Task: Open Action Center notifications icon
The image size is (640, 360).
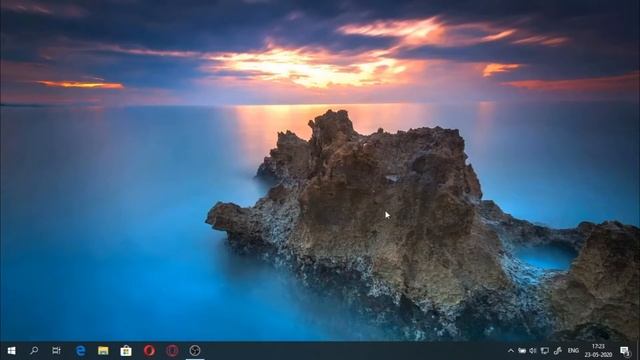Action: tap(625, 351)
